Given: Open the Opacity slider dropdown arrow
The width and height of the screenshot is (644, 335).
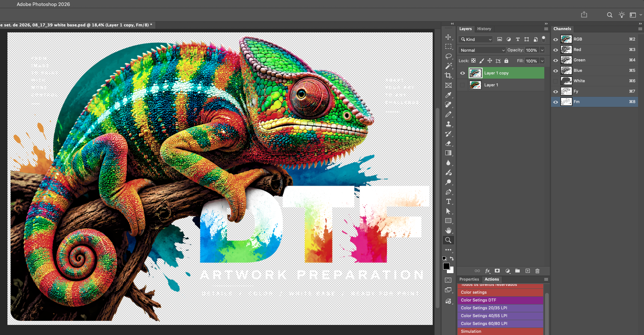Looking at the screenshot, I should coord(542,50).
